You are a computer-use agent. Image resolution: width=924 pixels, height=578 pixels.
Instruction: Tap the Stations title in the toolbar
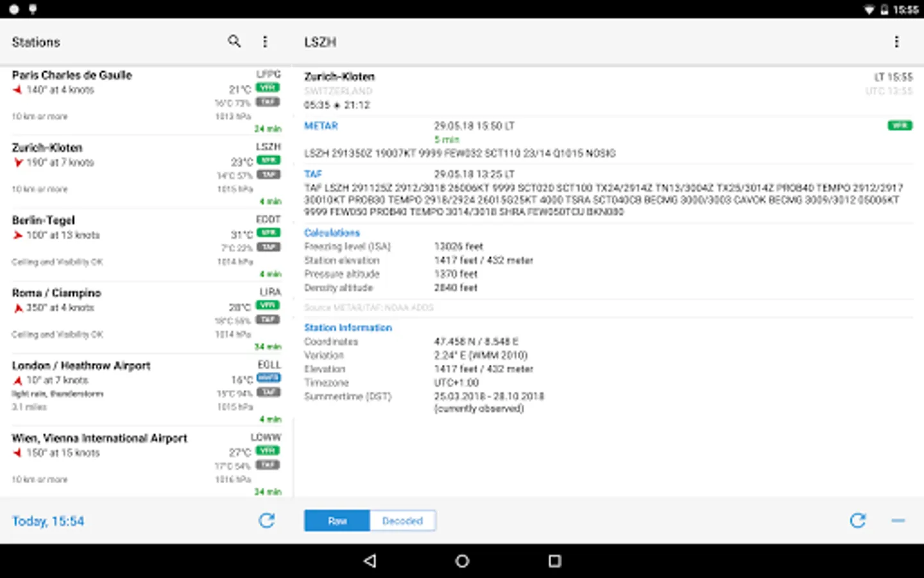[x=36, y=42]
